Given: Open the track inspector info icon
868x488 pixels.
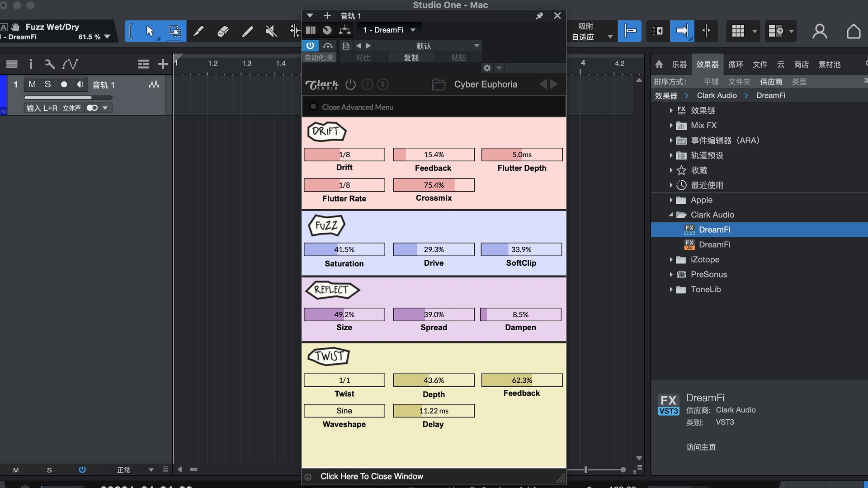Looking at the screenshot, I should pyautogui.click(x=31, y=64).
